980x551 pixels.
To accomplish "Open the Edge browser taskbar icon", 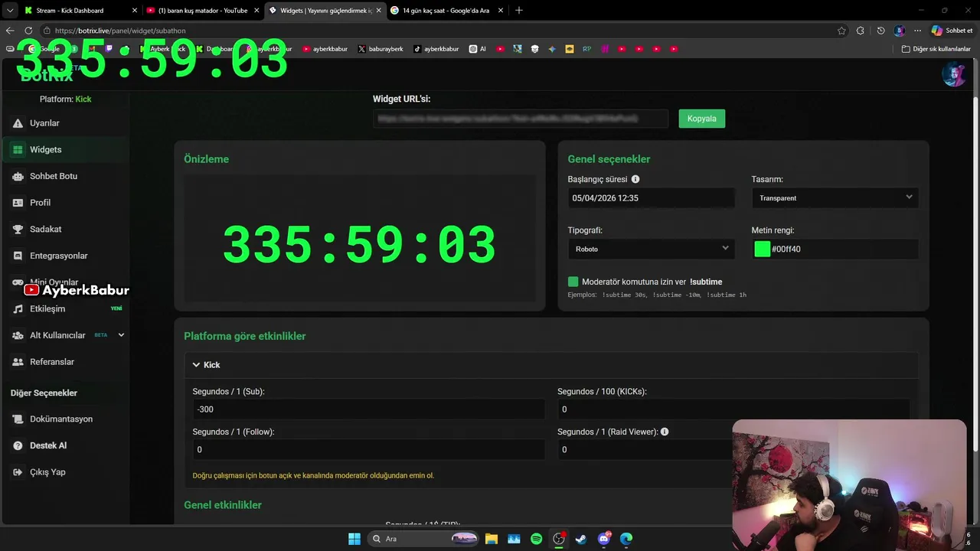I will coord(626,539).
